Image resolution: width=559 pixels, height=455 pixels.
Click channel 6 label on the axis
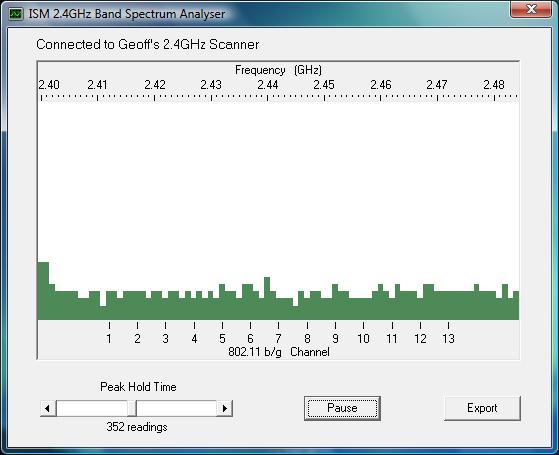tap(250, 338)
